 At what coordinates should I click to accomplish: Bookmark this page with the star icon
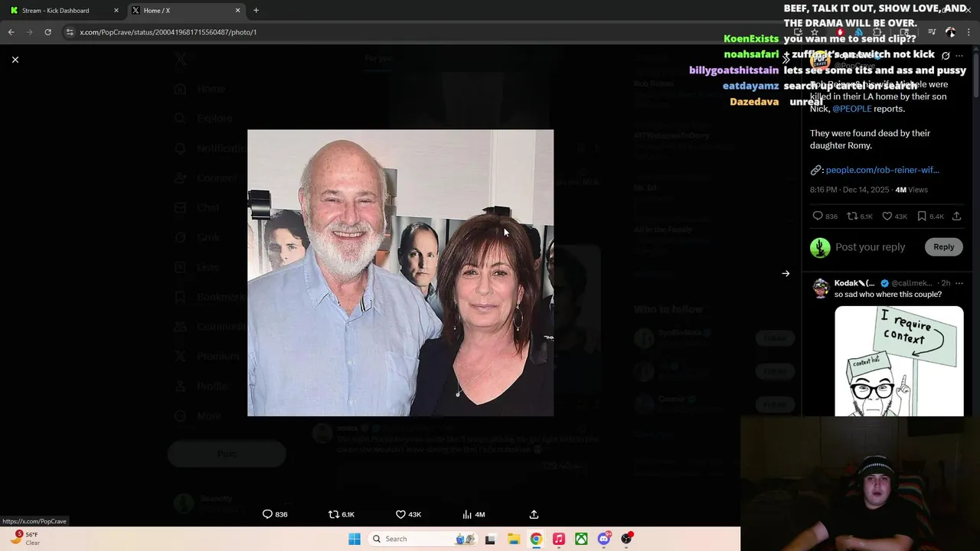click(815, 32)
